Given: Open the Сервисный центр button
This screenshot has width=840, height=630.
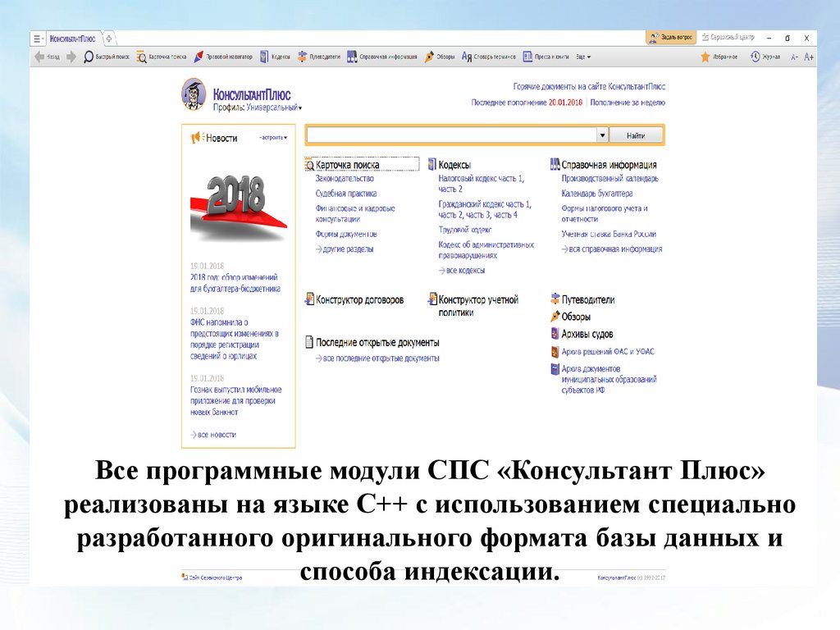Looking at the screenshot, I should (x=728, y=38).
